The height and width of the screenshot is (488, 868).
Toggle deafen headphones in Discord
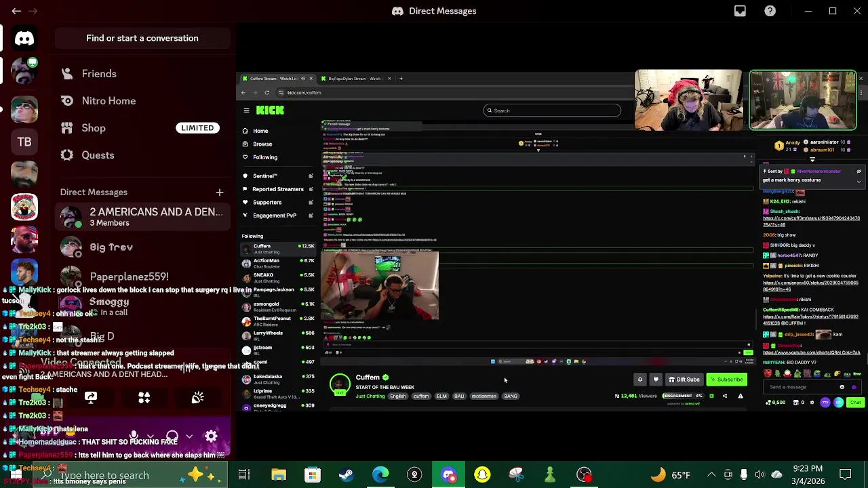(x=172, y=436)
